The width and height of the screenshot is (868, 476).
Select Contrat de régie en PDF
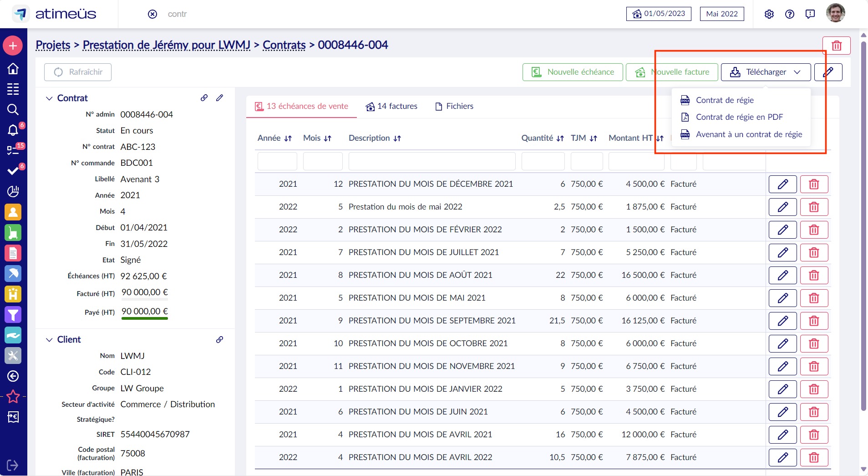739,117
